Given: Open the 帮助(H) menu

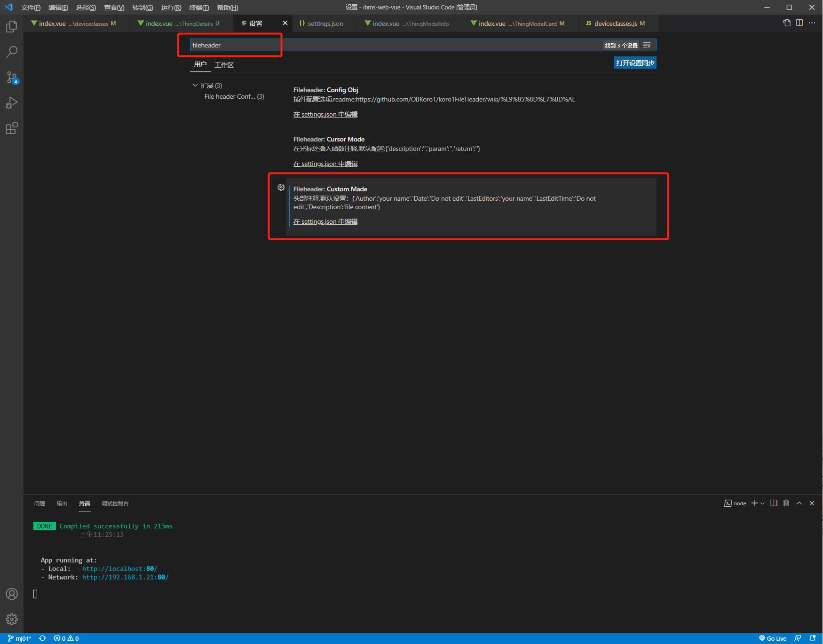Looking at the screenshot, I should pos(228,8).
